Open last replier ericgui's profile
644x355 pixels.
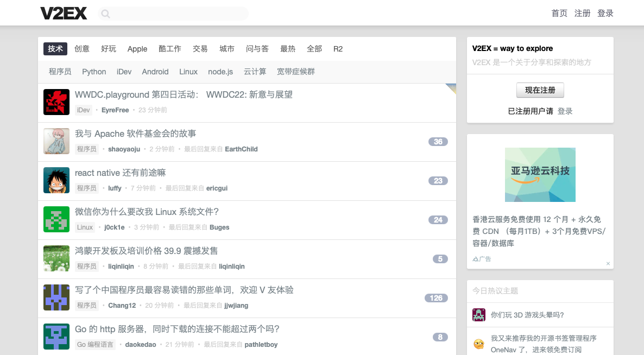(217, 188)
